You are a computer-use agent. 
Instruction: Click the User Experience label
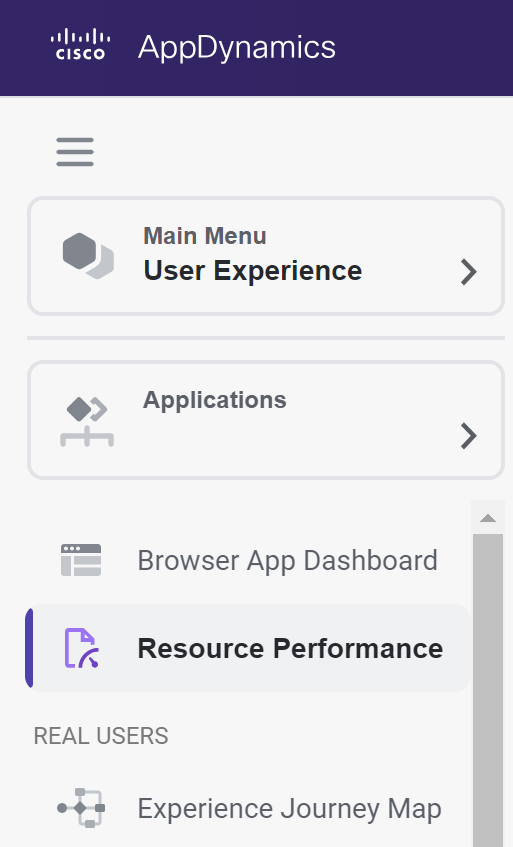pyautogui.click(x=253, y=271)
